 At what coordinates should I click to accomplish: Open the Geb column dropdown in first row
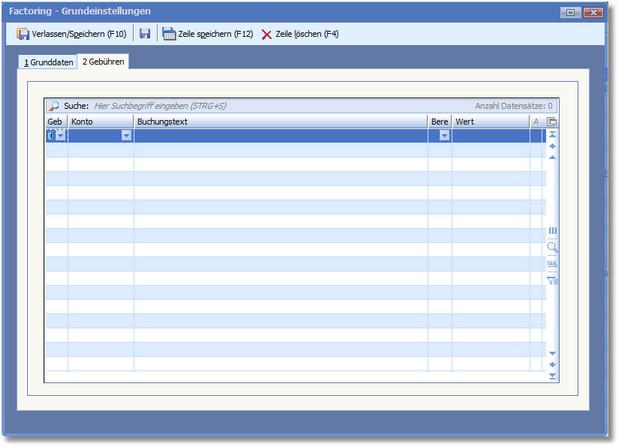[x=60, y=136]
